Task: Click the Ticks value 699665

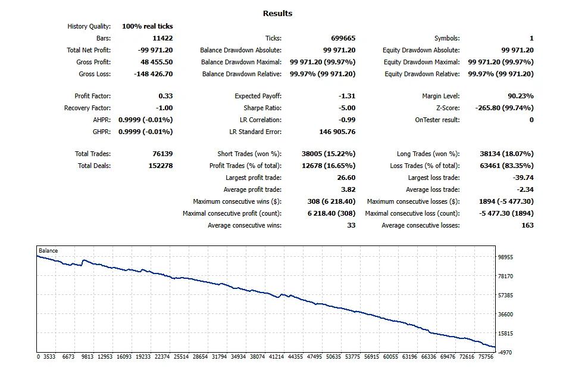Action: [x=343, y=38]
